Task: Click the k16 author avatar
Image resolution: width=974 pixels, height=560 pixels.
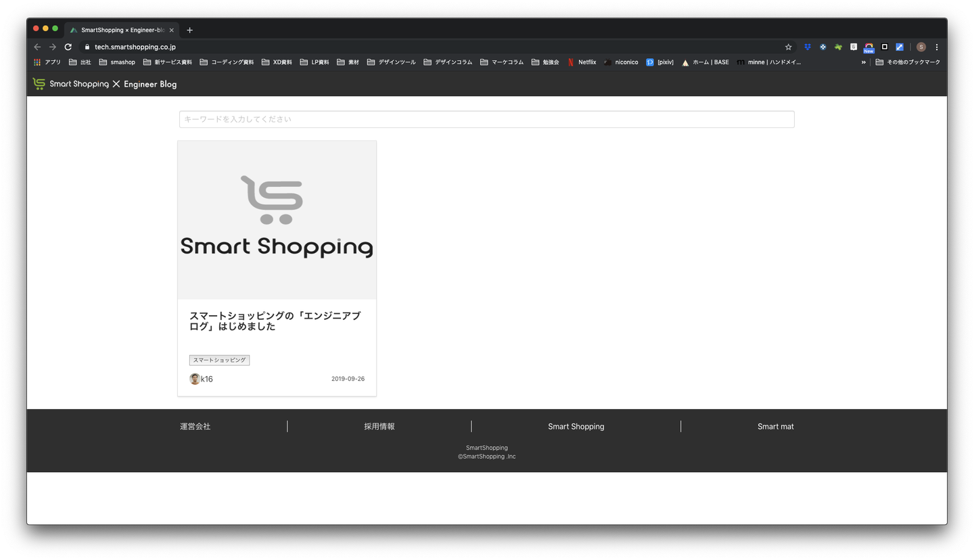Action: point(195,379)
